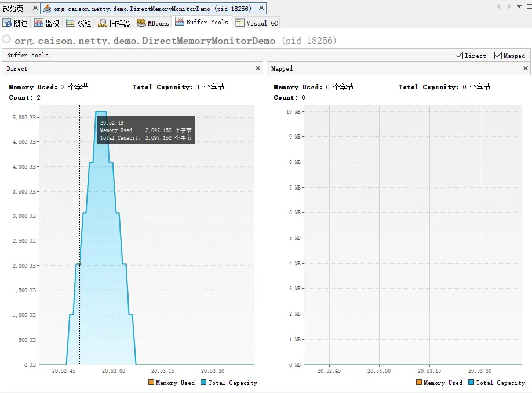Click the data point marker on Direct chart
Screen dimensions: 532x393
(80, 264)
